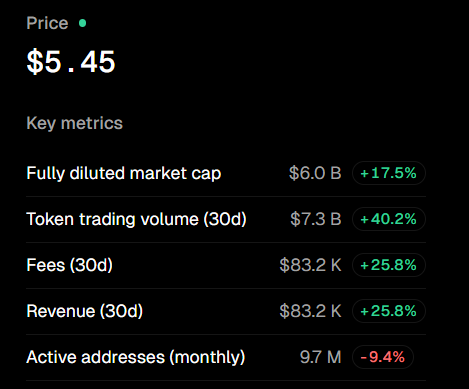
Task: Click the plus sign in +17.5% badge
Action: (x=364, y=174)
